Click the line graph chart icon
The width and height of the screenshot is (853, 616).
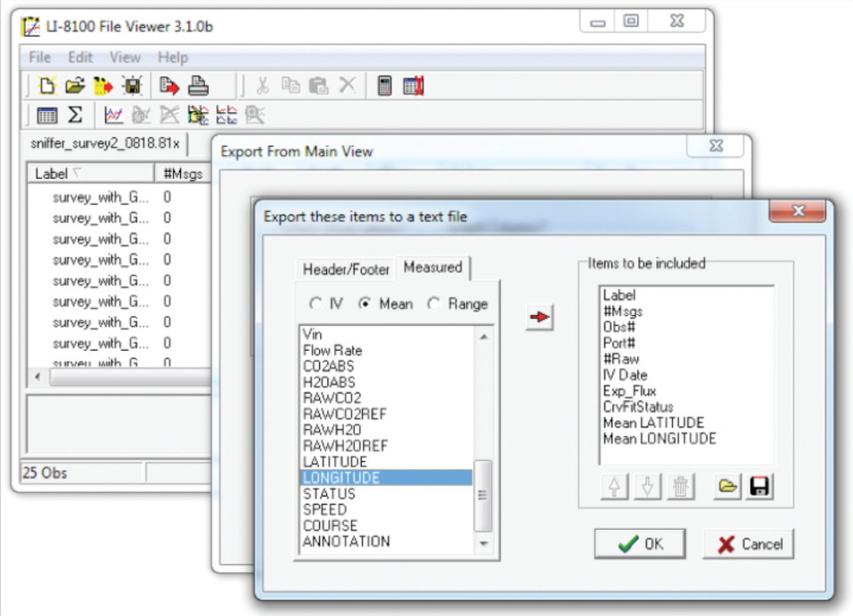pos(113,115)
